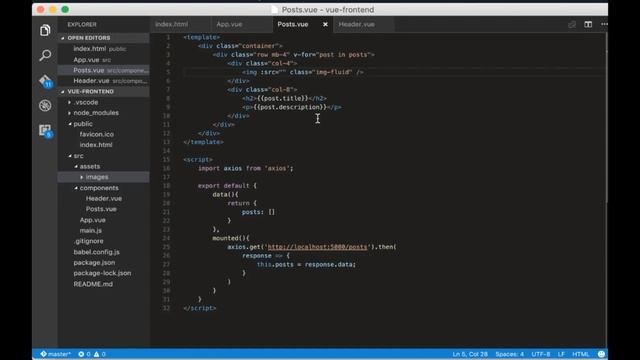Screen dimensions: 640x360
Task: Collapse the public folder
Action: click(x=104, y=124)
